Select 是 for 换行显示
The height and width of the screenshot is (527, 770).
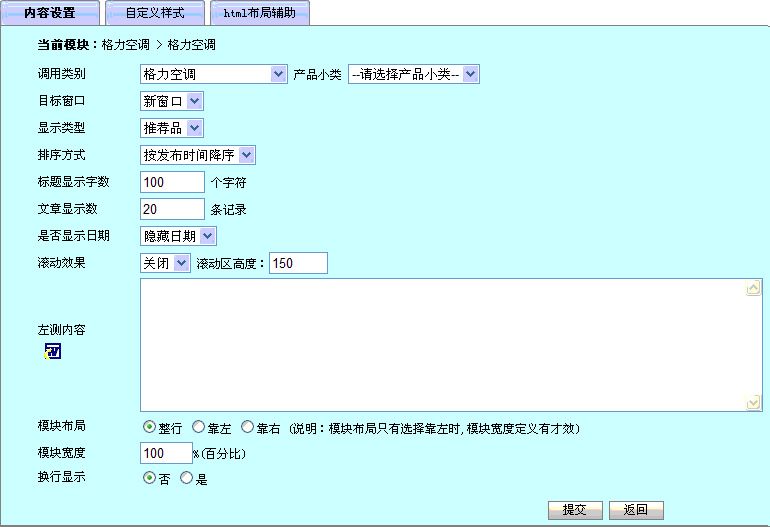click(186, 479)
